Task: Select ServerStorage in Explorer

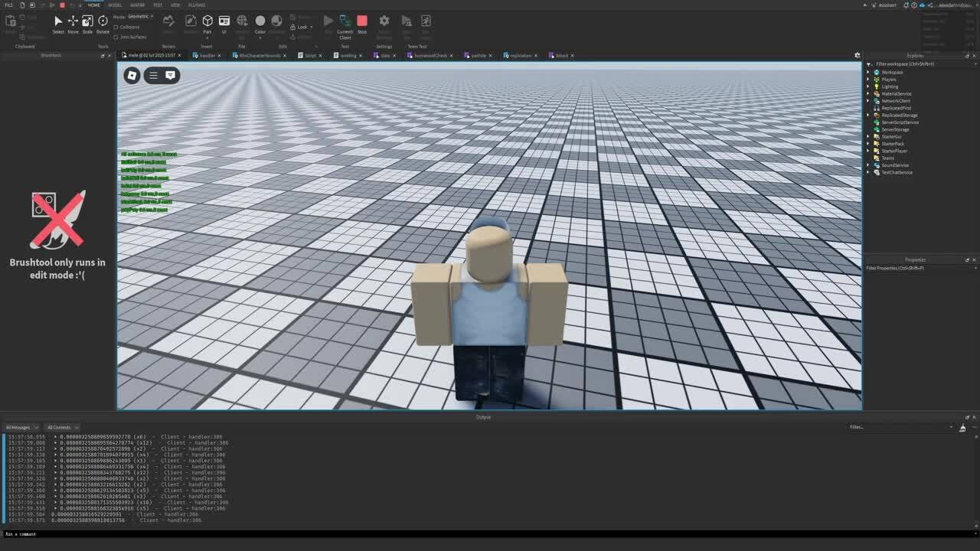Action: coord(896,129)
